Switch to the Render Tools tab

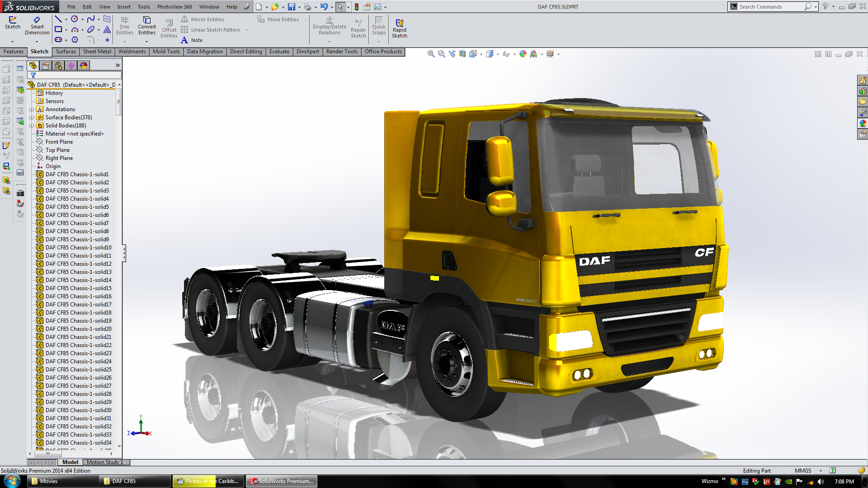click(x=342, y=52)
